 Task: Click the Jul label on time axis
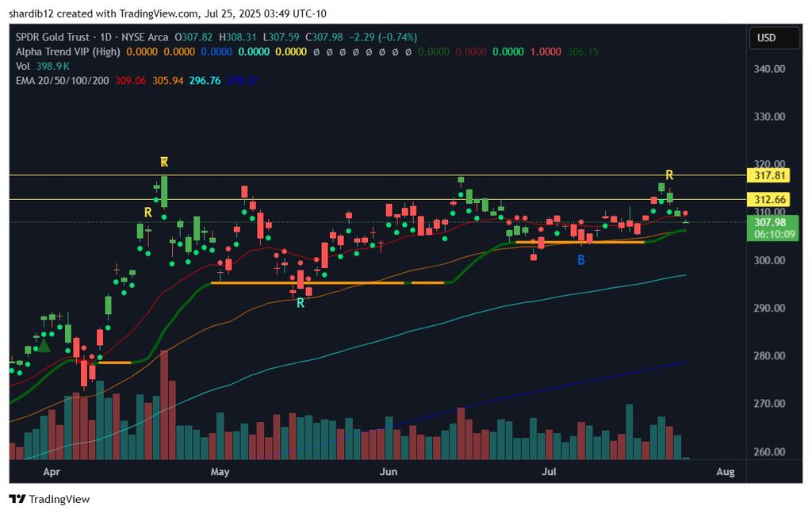tap(549, 472)
